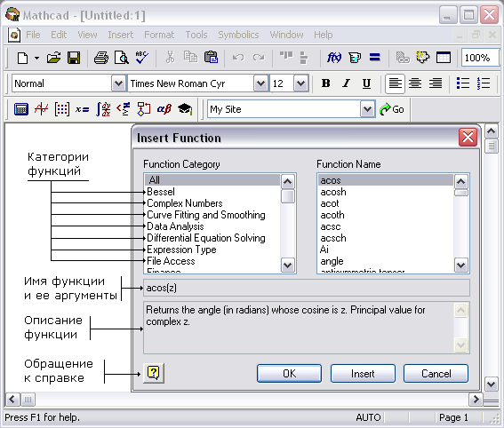
Task: Click the Insert Unit measuring cup icon
Action: click(355, 58)
